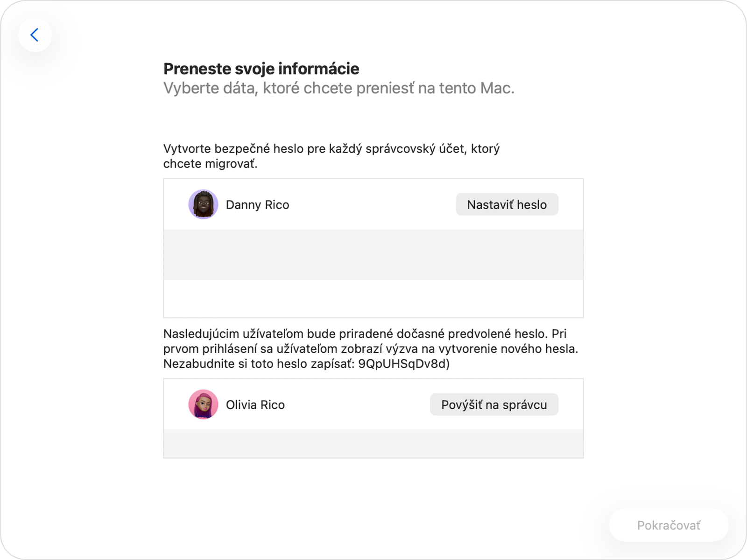Click the empty gray row under Danny Rico
Screen dimensions: 747x560
click(373, 255)
